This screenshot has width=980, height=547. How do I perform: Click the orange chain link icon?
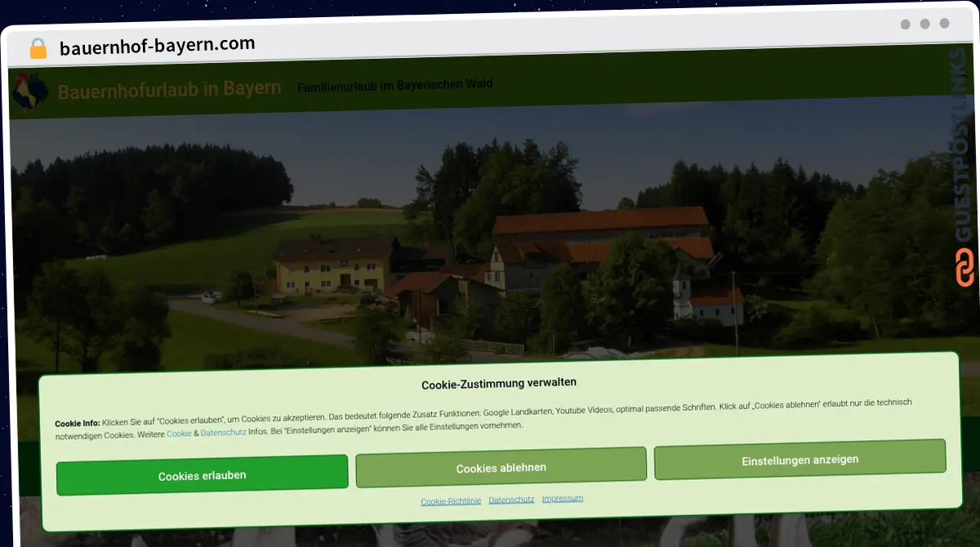(964, 268)
